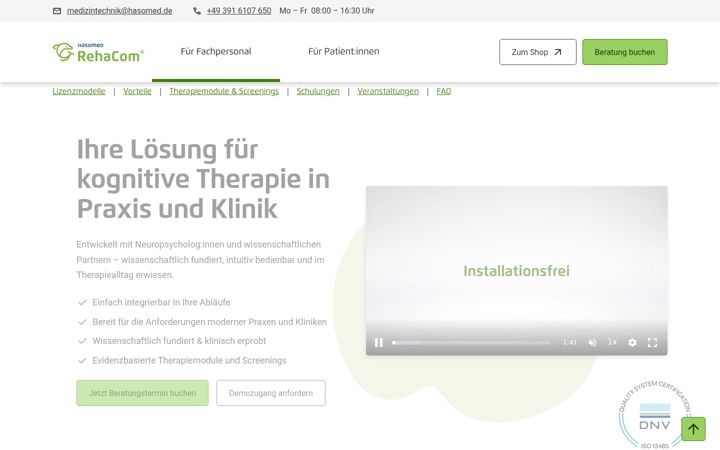Click Jetzt Beratungstermin buchen button
The image size is (720, 450).
tap(142, 393)
